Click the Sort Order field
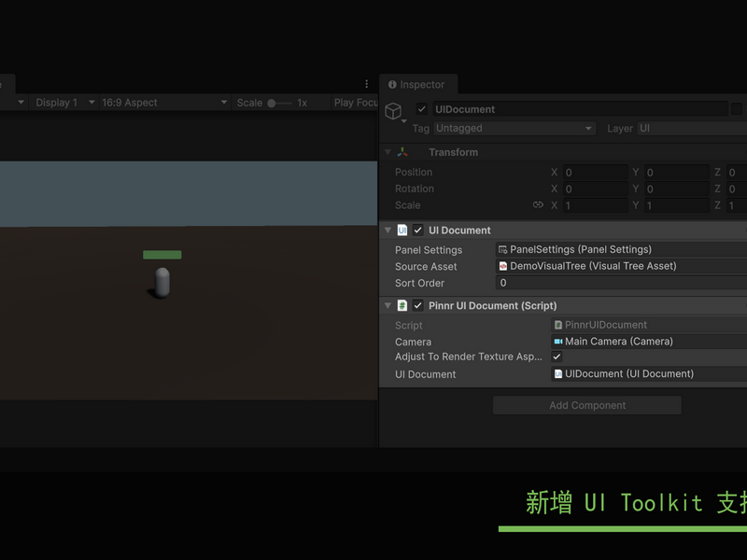747x560 pixels. (x=621, y=283)
